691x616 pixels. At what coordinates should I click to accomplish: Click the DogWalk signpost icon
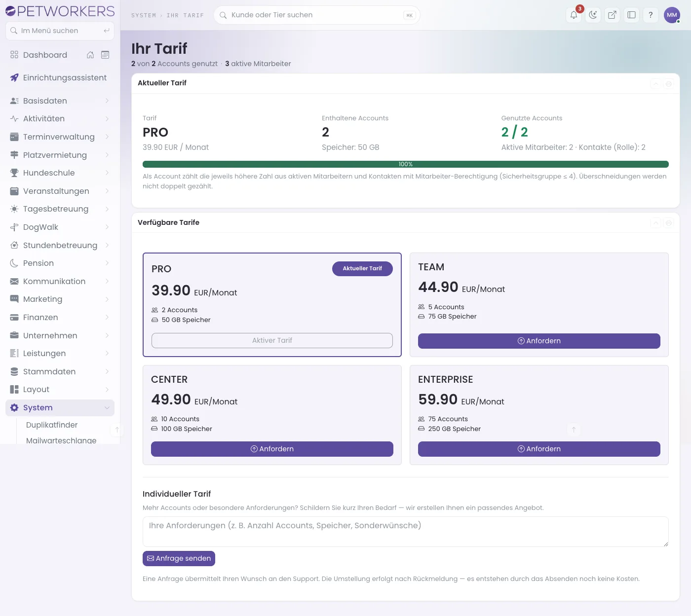point(14,227)
